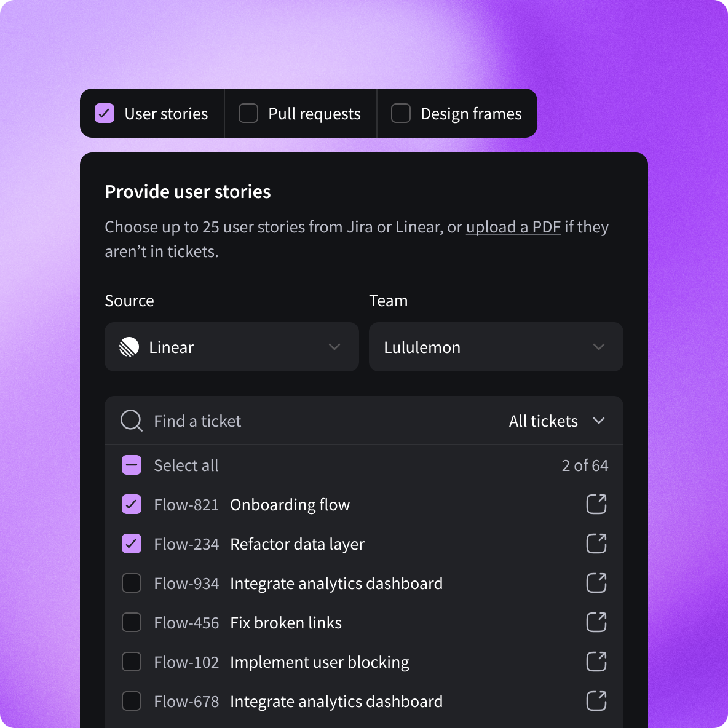The image size is (728, 728).
Task: Click Flow-678's external link icon
Action: click(x=596, y=701)
